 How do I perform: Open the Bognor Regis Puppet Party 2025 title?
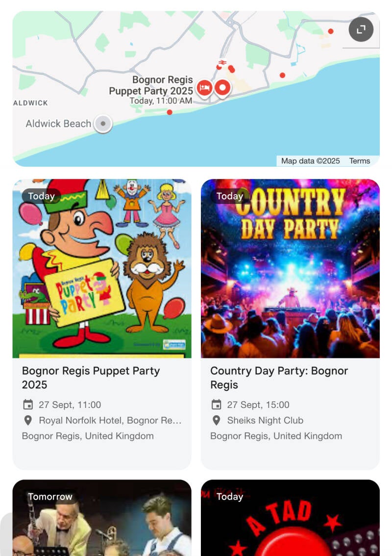coord(91,378)
